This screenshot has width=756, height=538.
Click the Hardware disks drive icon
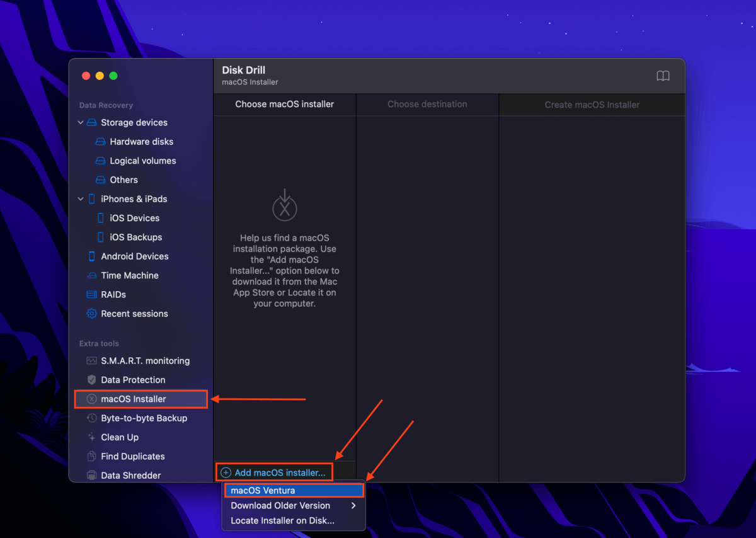[100, 142]
